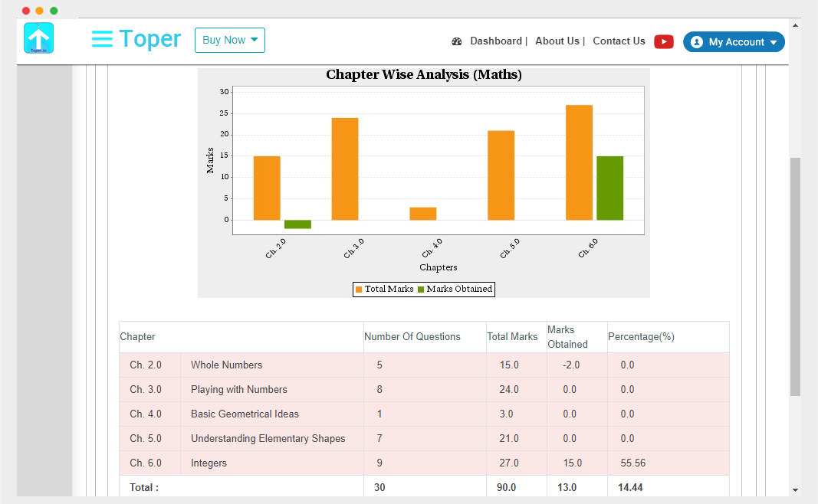The width and height of the screenshot is (818, 504).
Task: Select the Ch. 6.0 green bar in chart
Action: (610, 186)
